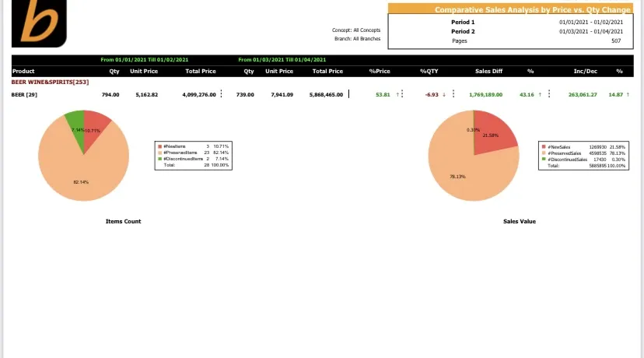The image size is (644, 358).
Task: Click the %Price value 53.81
Action: 383,94
